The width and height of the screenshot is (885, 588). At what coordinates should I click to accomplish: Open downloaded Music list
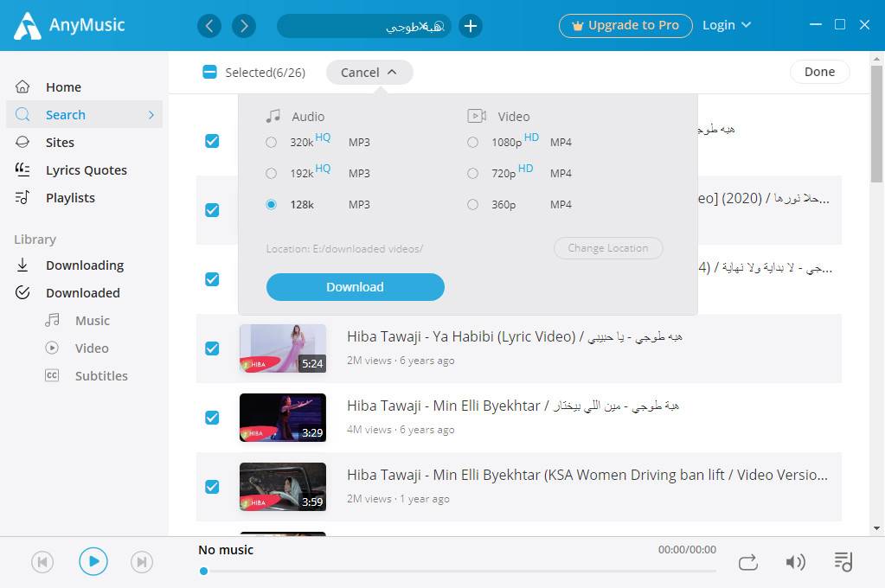coord(93,321)
